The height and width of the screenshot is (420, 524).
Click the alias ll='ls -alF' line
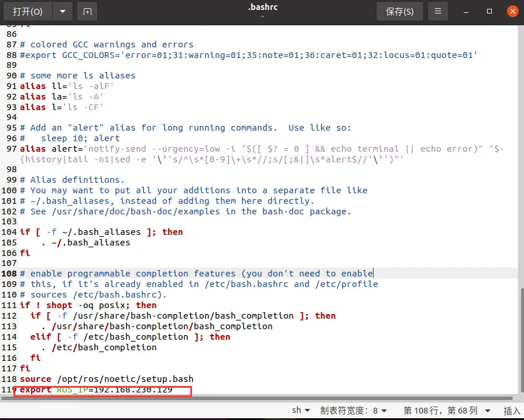tap(67, 86)
